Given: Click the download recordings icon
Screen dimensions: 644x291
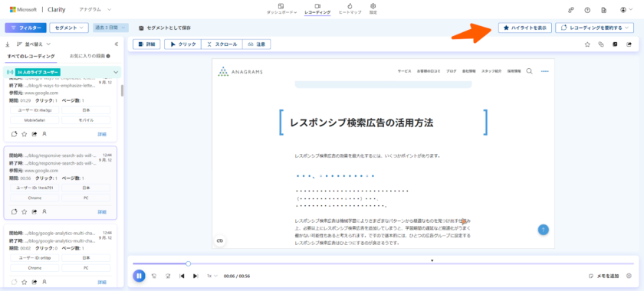Looking at the screenshot, I should point(8,44).
